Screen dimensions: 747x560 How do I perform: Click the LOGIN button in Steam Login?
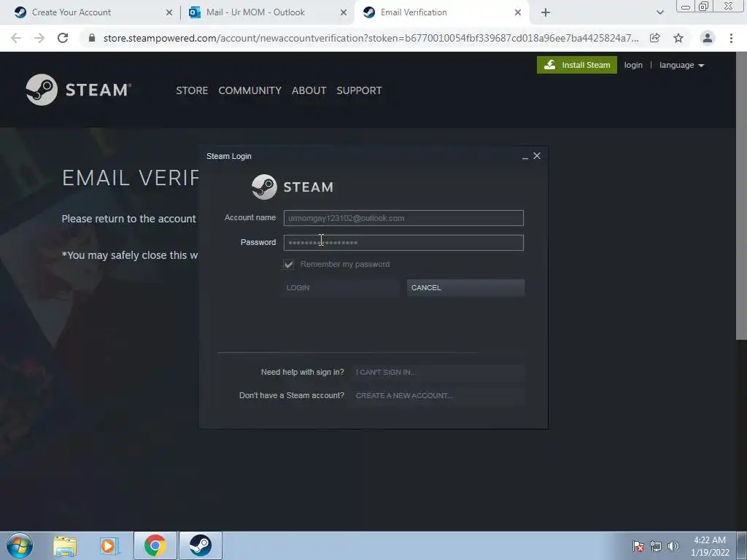pyautogui.click(x=341, y=287)
